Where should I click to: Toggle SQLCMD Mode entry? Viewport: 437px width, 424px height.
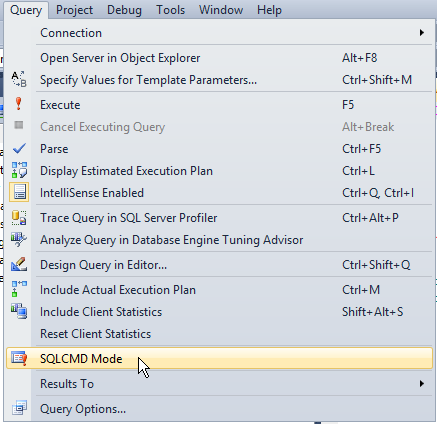pos(219,358)
